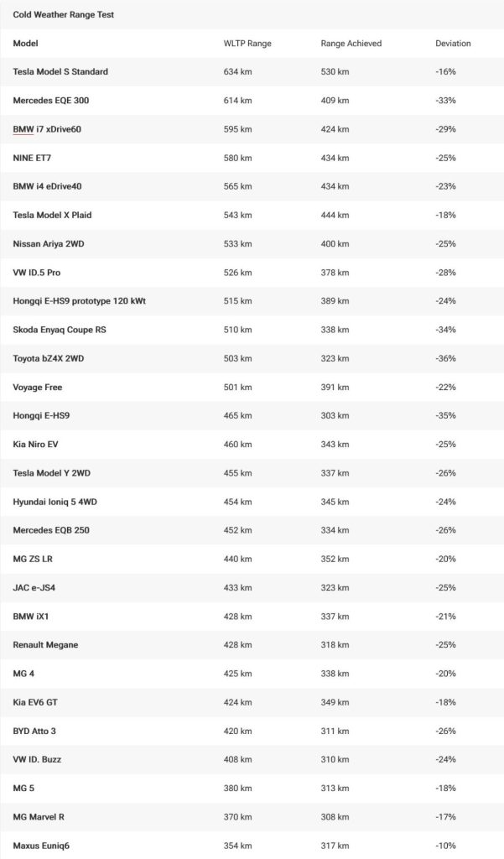The width and height of the screenshot is (504, 859).
Task: Select the NINE ET7 model name
Action: [x=33, y=158]
